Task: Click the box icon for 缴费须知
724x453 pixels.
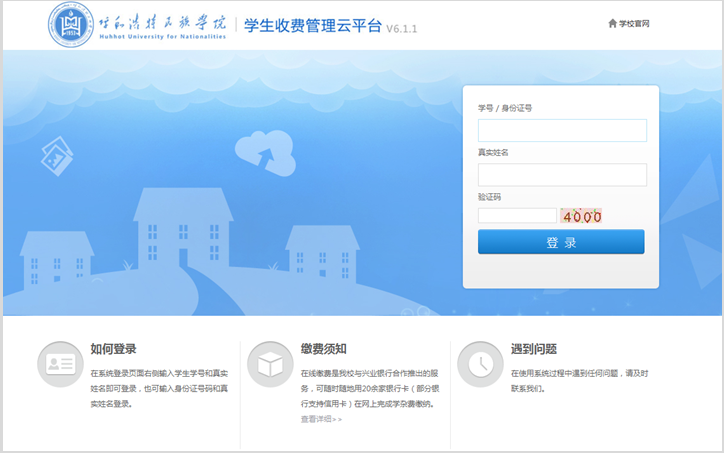Action: coord(269,364)
